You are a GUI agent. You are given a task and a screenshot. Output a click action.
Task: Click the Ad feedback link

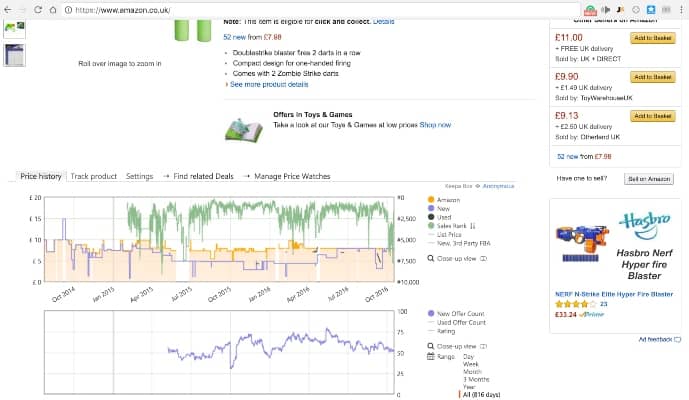click(x=659, y=339)
